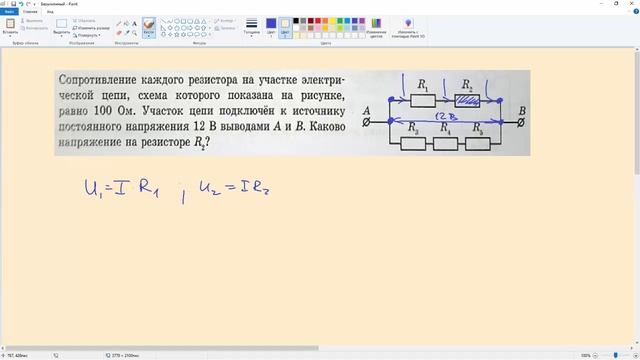Image resolution: width=640 pixels, height=360 pixels.
Task: Switch to the View (Вид) tab
Action: coord(50,12)
